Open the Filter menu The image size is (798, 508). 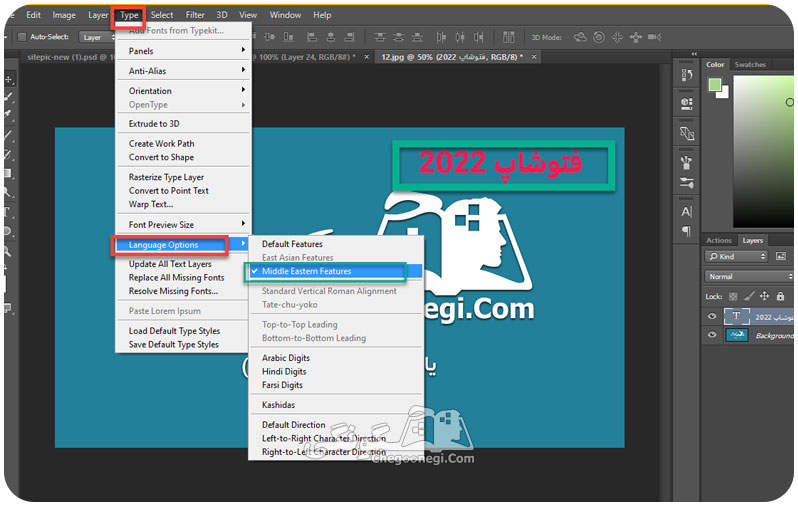point(195,15)
